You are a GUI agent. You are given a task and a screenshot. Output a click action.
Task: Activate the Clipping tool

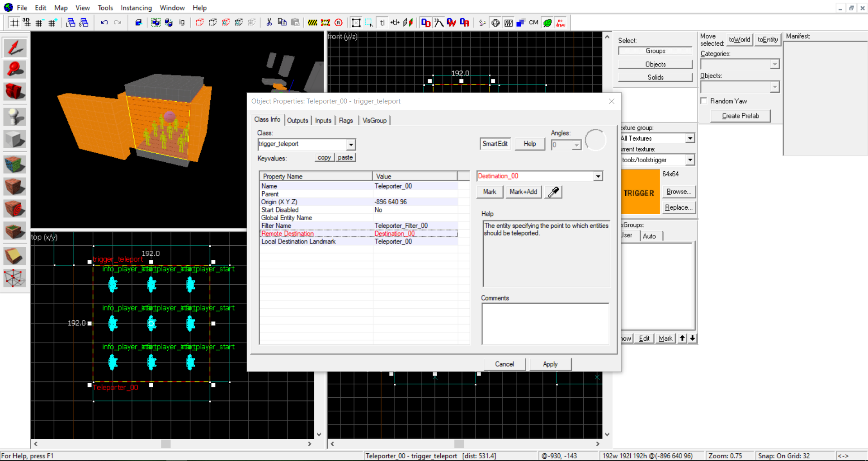tap(15, 256)
